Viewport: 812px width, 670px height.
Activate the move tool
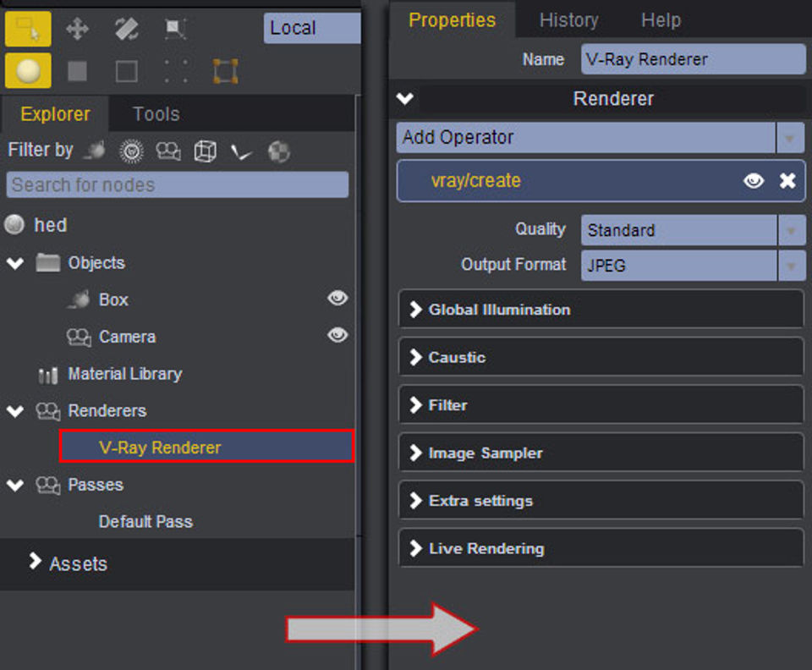[x=77, y=29]
